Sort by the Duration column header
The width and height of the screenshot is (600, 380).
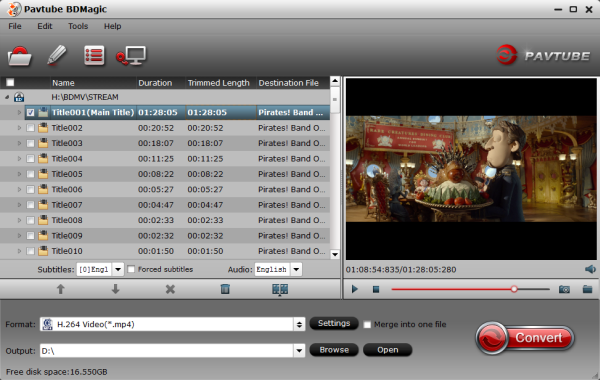tap(161, 83)
